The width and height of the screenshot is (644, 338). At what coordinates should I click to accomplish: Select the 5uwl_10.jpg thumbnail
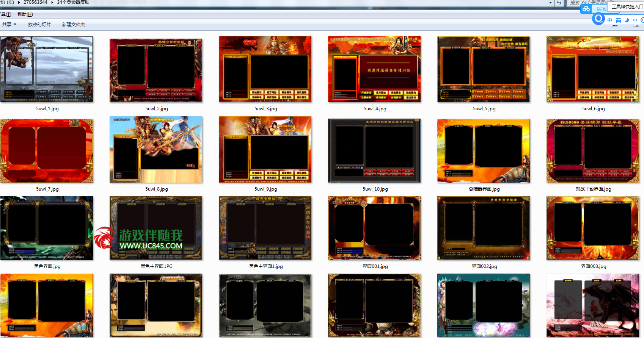pos(374,150)
